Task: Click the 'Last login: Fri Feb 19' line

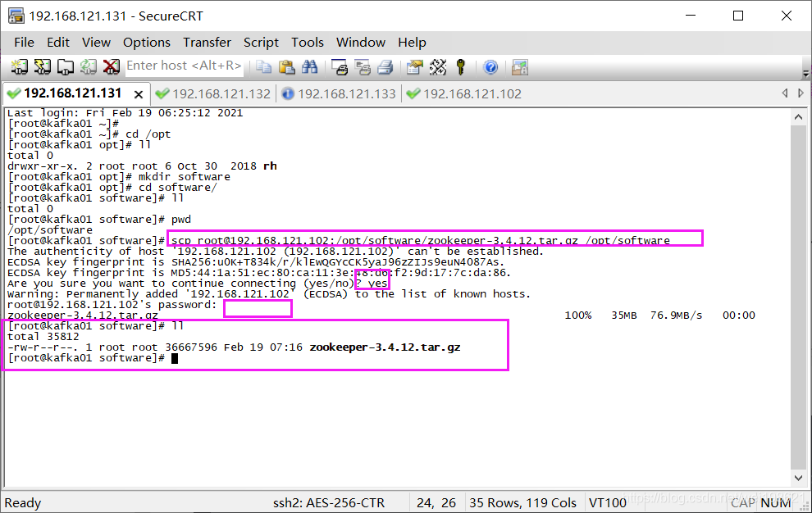Action: click(x=125, y=113)
